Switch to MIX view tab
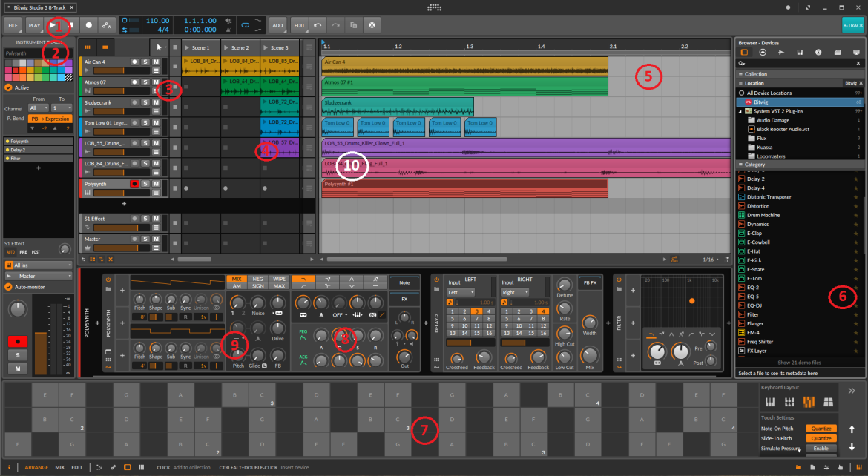Image resolution: width=868 pixels, height=476 pixels. click(60, 468)
